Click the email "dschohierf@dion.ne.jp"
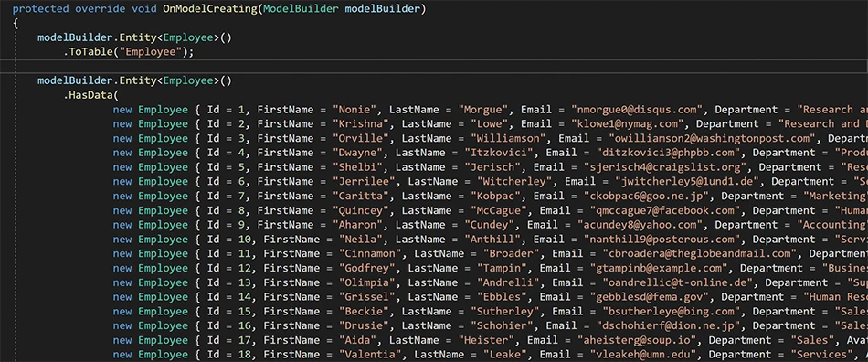The image size is (868, 362). [x=668, y=325]
